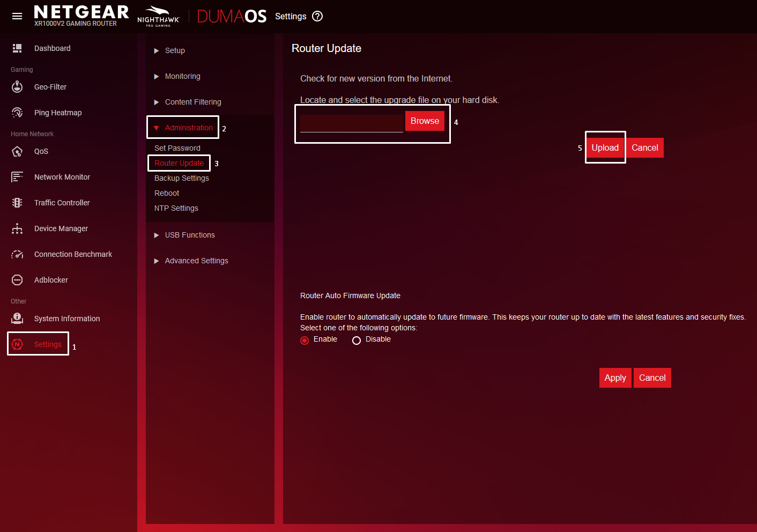
Task: Select the Enable auto-update radio button
Action: (x=305, y=341)
